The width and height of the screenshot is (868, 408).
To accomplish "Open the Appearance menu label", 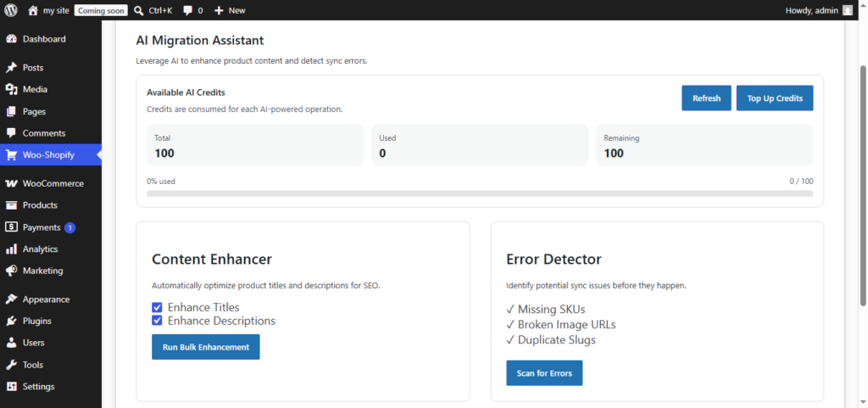I will pyautogui.click(x=46, y=299).
